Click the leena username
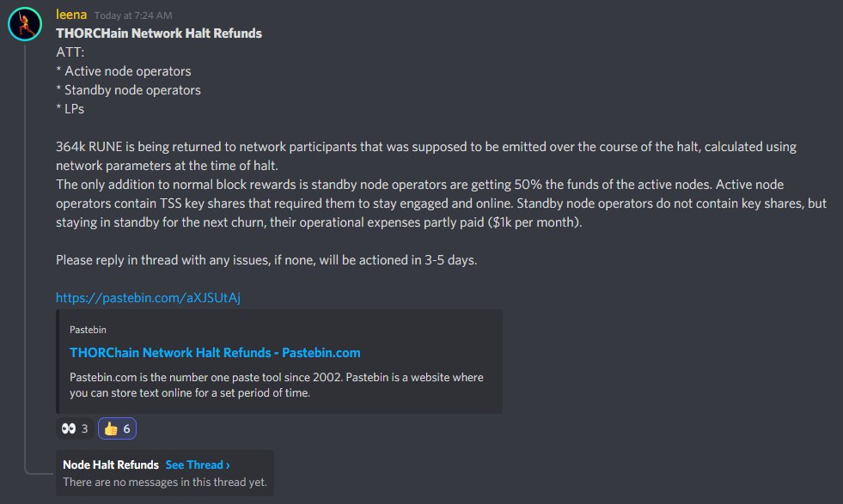This screenshot has width=843, height=504. pyautogui.click(x=71, y=15)
